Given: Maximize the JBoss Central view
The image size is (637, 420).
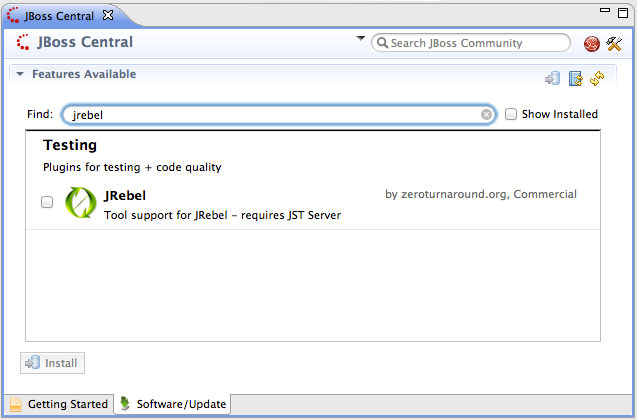Looking at the screenshot, I should (623, 13).
